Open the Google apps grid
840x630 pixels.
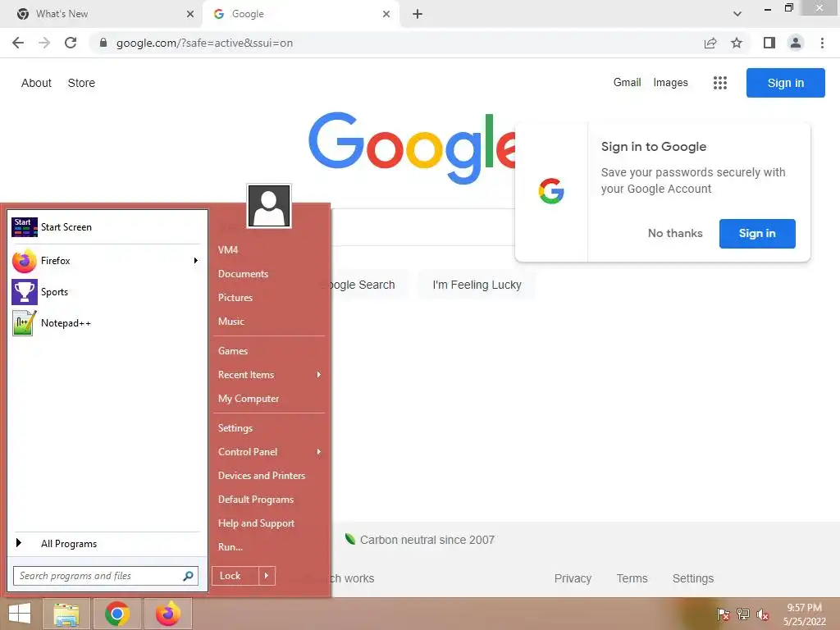click(x=720, y=83)
